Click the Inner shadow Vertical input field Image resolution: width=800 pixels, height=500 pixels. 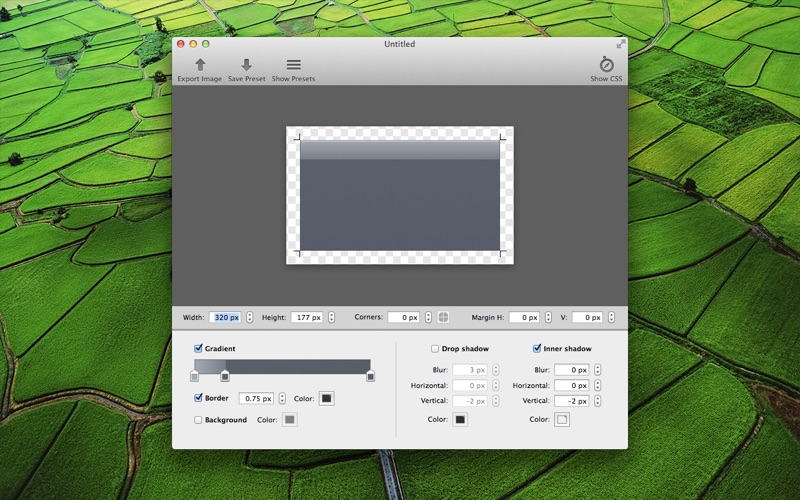coord(571,401)
